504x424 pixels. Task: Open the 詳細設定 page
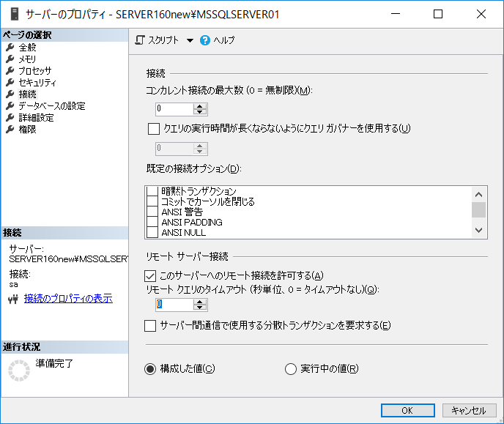[x=36, y=118]
